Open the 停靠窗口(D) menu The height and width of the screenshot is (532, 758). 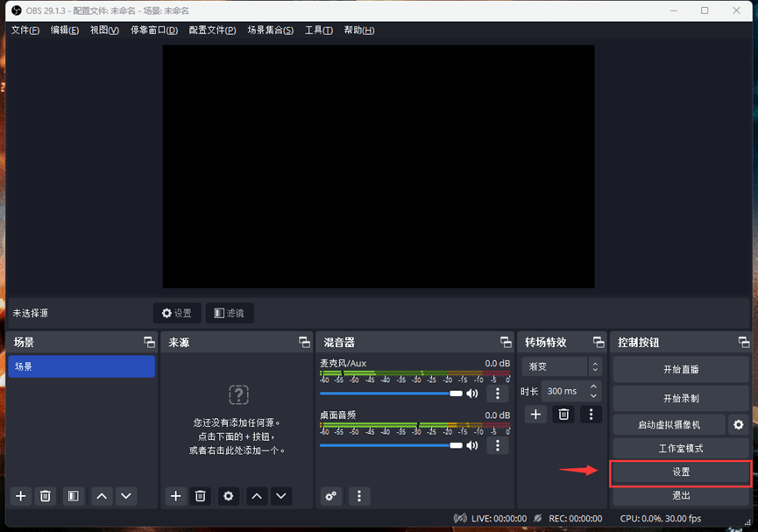(154, 31)
